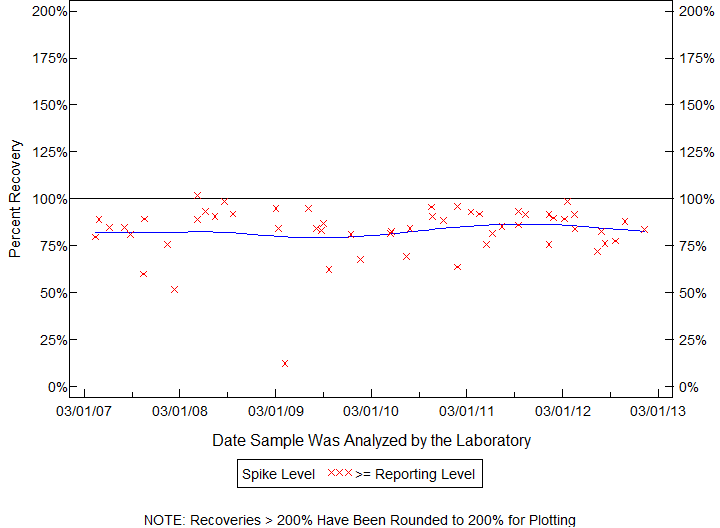
Task: Click the right axis 75% label
Action: [692, 246]
